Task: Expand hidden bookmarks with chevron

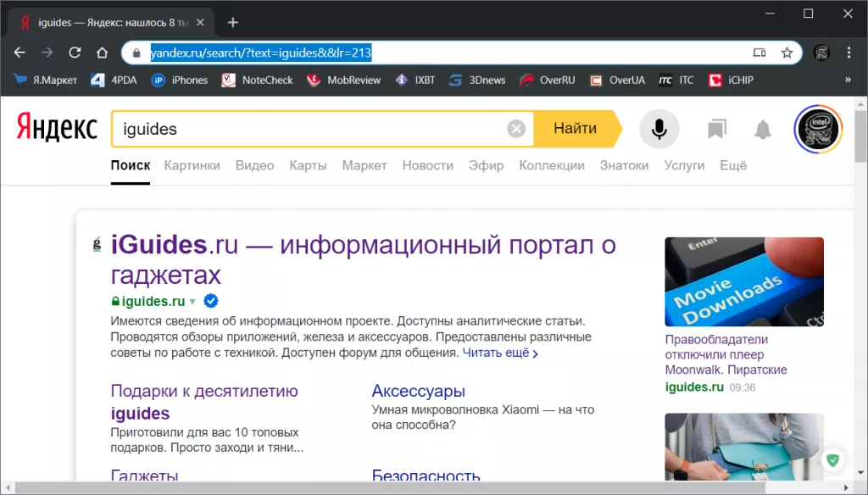Action: point(848,81)
